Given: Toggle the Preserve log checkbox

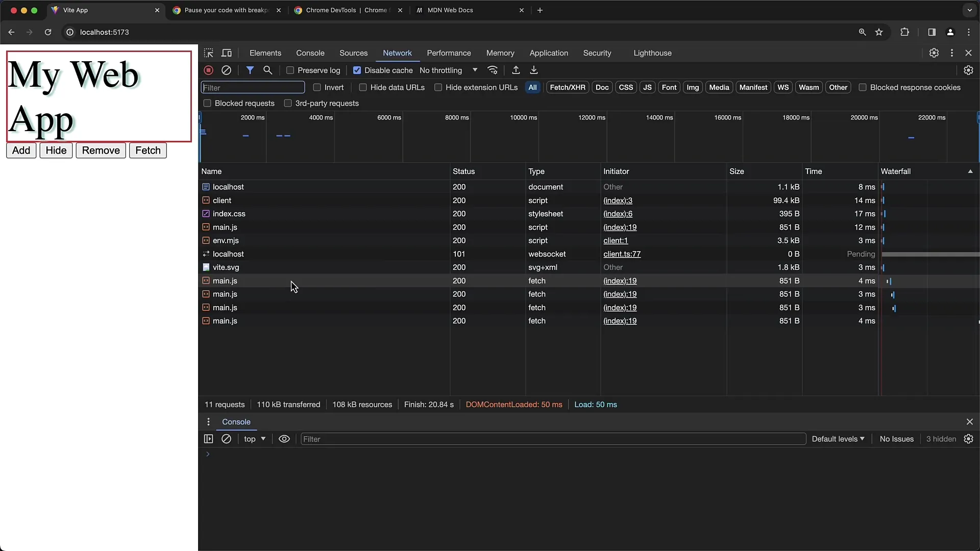Looking at the screenshot, I should pyautogui.click(x=291, y=70).
